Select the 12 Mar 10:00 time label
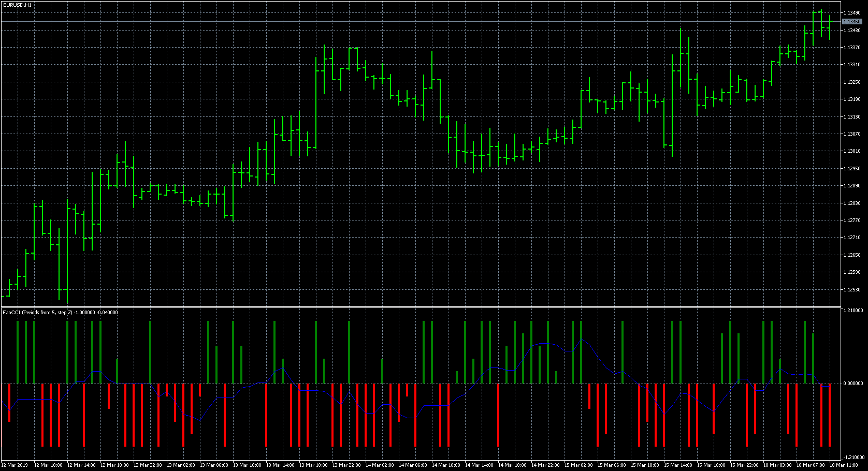 click(x=48, y=465)
